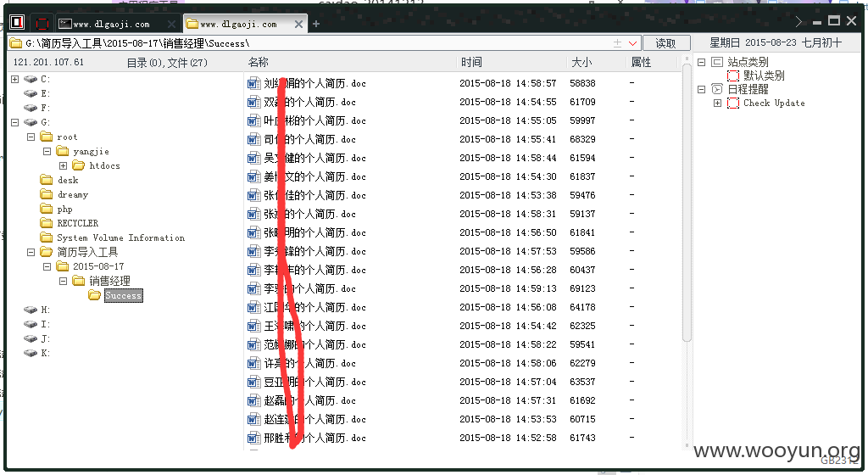Close the www.dlgaoji.com tab with folder icon

298,25
